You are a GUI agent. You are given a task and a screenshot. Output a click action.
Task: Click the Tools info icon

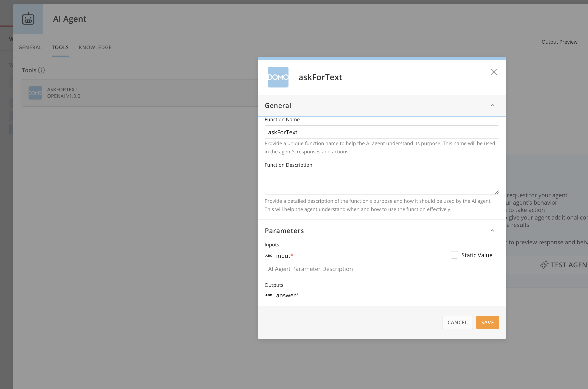41,70
